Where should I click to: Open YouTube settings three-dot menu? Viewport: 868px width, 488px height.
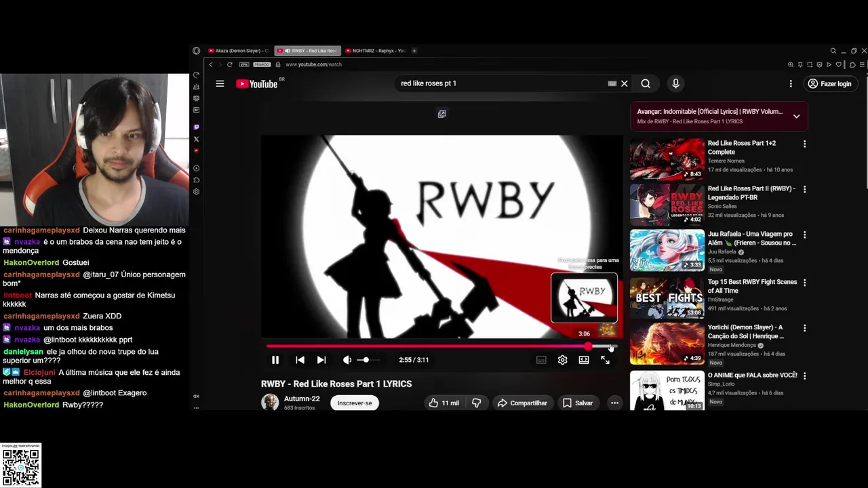791,83
